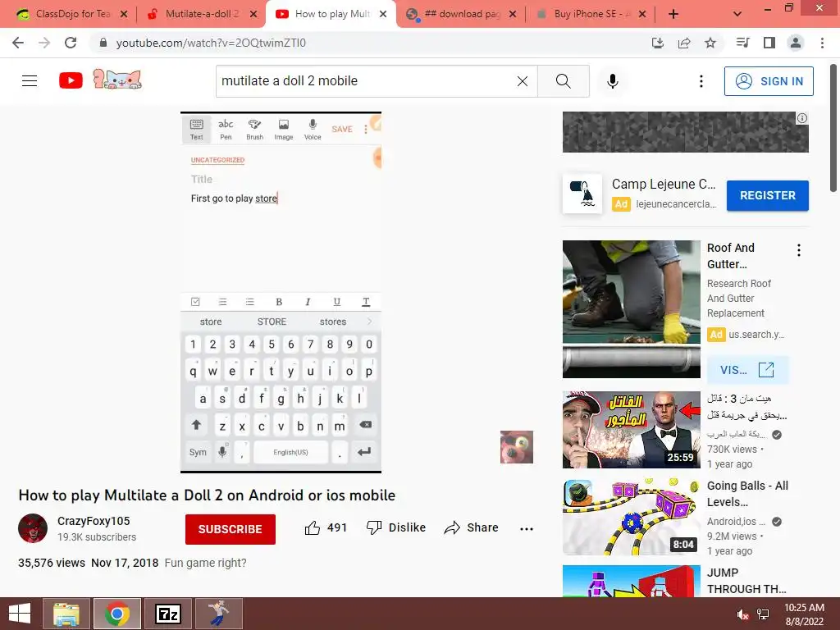This screenshot has width=840, height=630.
Task: Open the Windows Start menu
Action: tap(20, 614)
